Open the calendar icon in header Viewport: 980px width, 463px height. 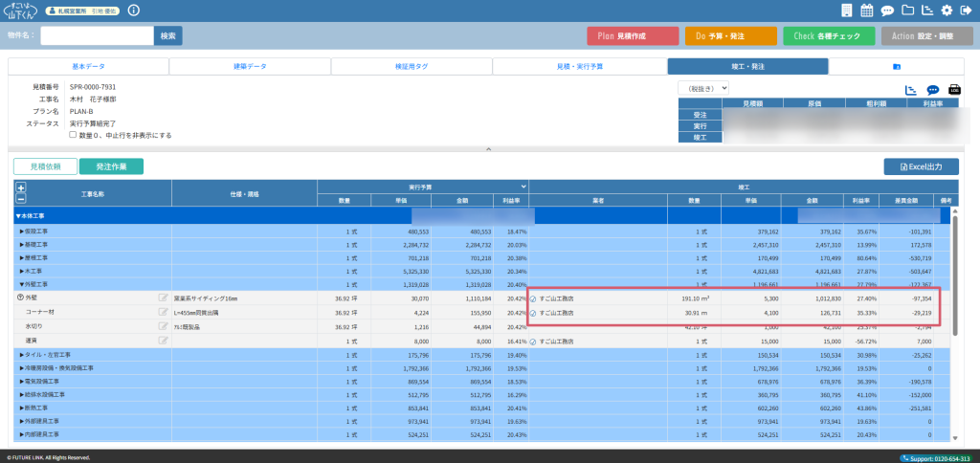coord(867,11)
